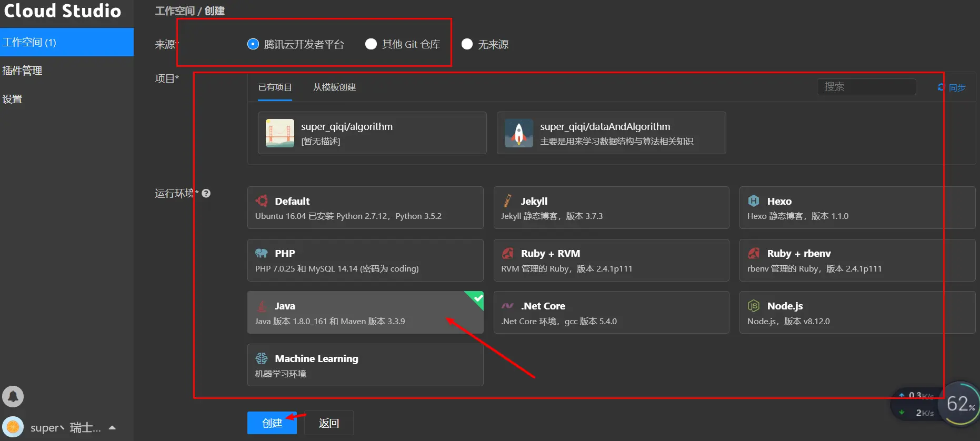Click the PHP elephant icon
The width and height of the screenshot is (980, 441).
pos(262,253)
